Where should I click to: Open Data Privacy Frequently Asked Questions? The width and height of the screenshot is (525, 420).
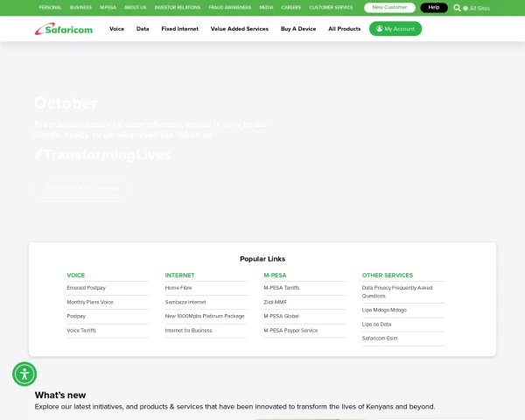397,291
